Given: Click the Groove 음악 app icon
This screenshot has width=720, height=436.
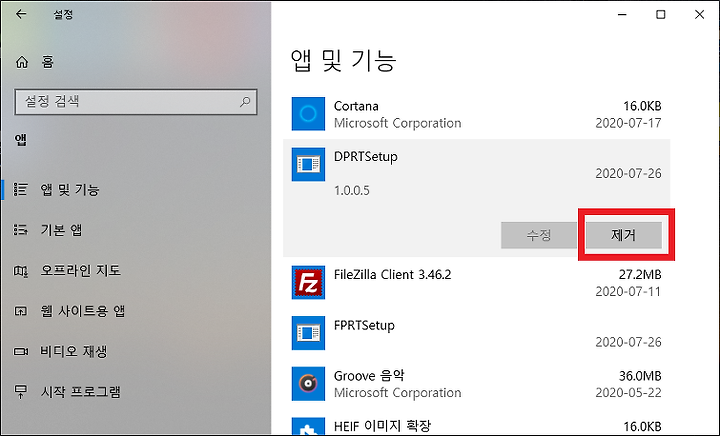Looking at the screenshot, I should point(308,384).
